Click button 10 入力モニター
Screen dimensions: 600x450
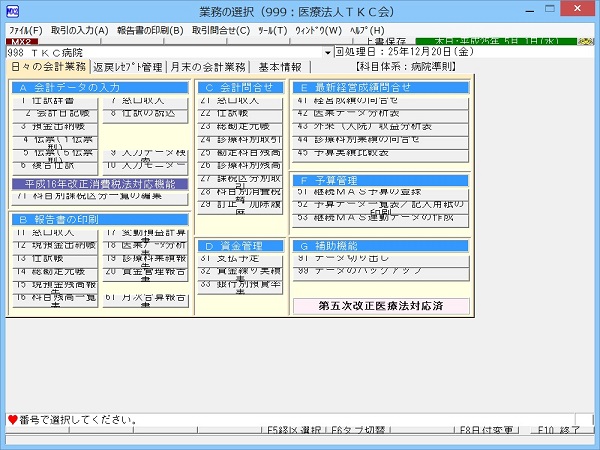click(x=145, y=169)
